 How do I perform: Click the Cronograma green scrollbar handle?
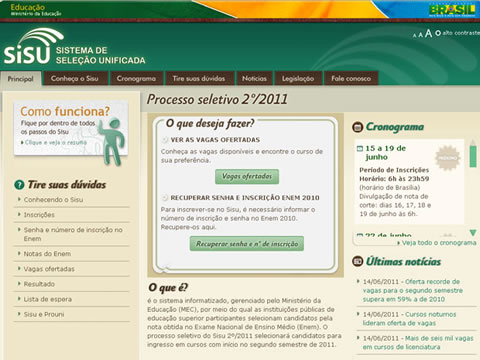(473, 155)
